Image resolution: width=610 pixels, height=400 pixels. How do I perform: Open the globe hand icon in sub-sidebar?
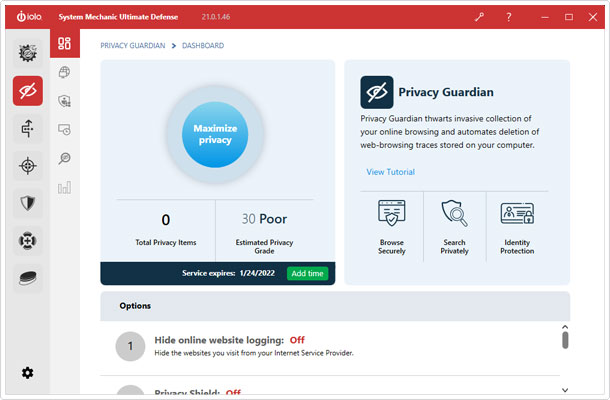pos(65,72)
